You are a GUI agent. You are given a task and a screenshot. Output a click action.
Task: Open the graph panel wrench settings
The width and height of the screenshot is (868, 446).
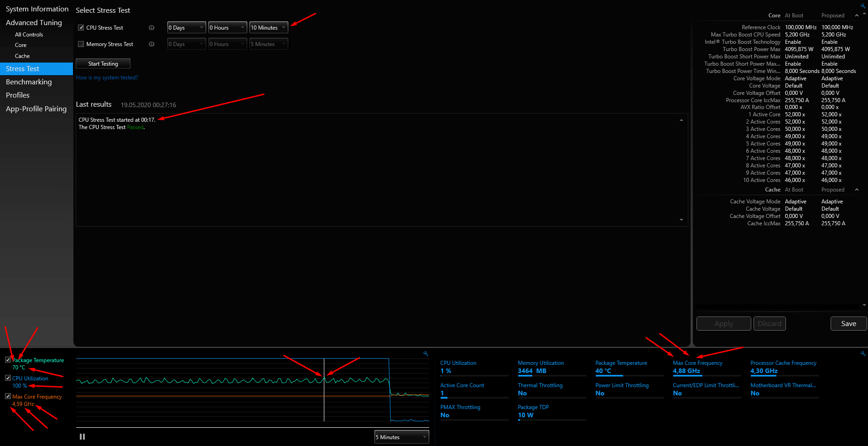[426, 353]
